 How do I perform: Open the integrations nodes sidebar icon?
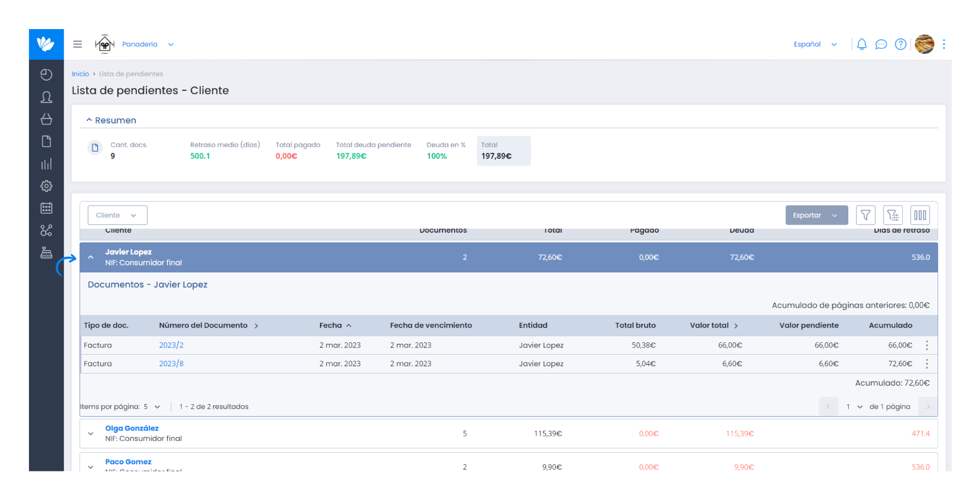[x=46, y=231]
